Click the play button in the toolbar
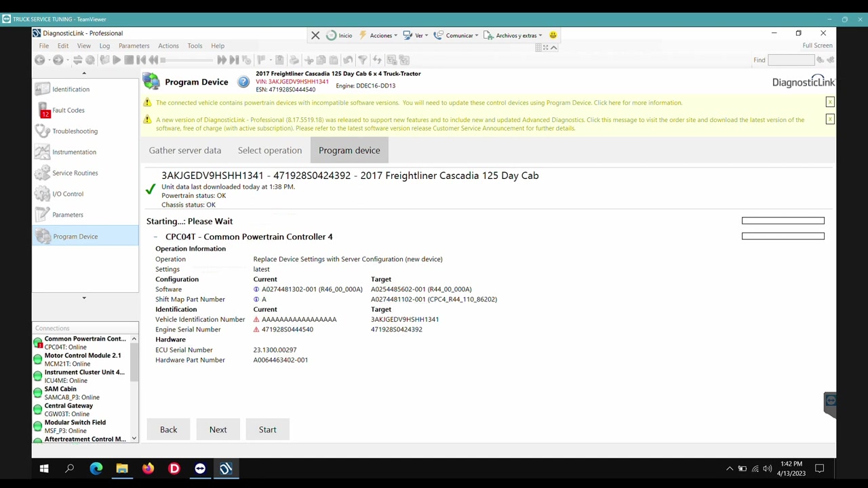This screenshot has height=488, width=868. [x=117, y=60]
